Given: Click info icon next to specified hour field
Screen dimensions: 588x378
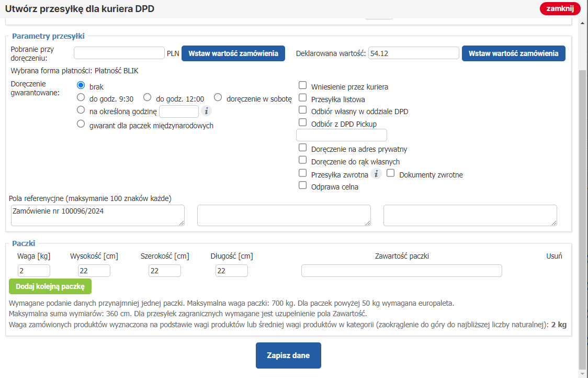Looking at the screenshot, I should pos(206,111).
